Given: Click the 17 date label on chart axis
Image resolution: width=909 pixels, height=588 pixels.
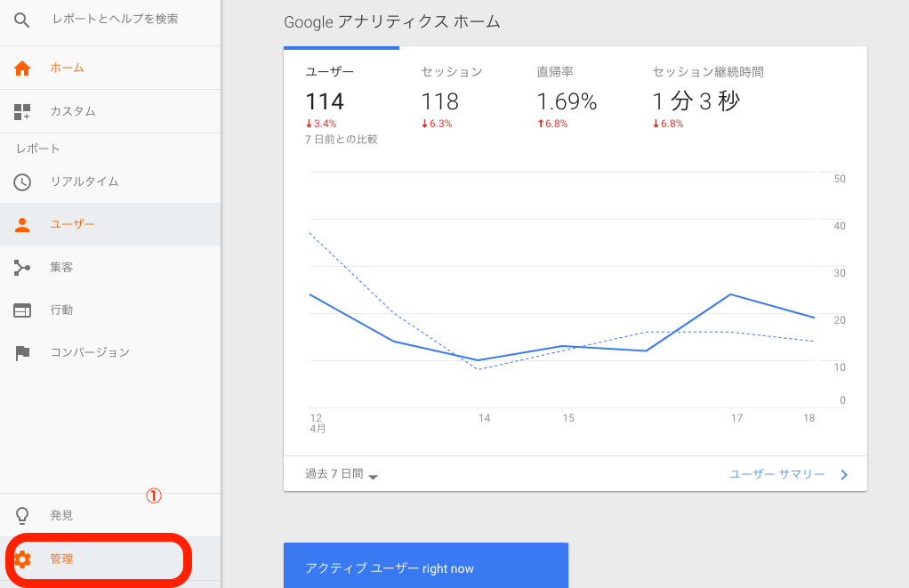Looking at the screenshot, I should coord(736,418).
